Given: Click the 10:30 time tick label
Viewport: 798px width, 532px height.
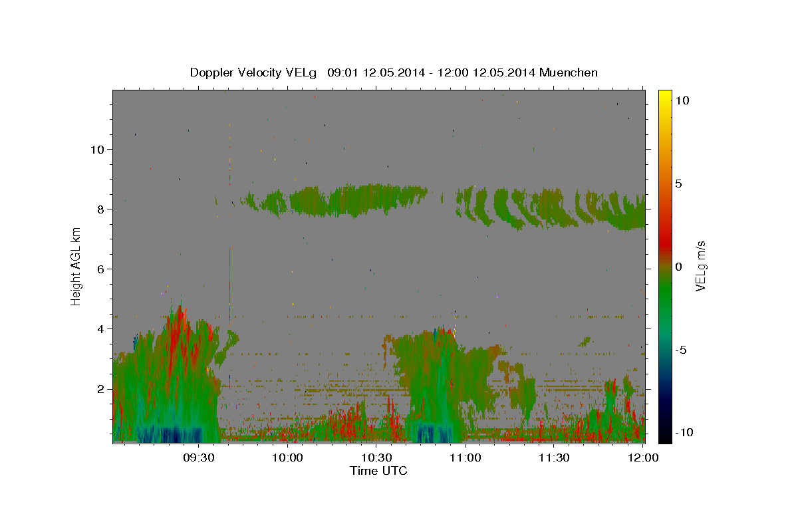Looking at the screenshot, I should click(376, 458).
